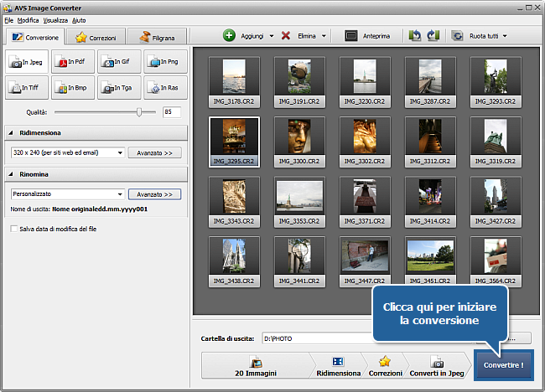Select the IMG_3300.CR2 thumbnail
The width and height of the screenshot is (545, 392).
click(299, 139)
